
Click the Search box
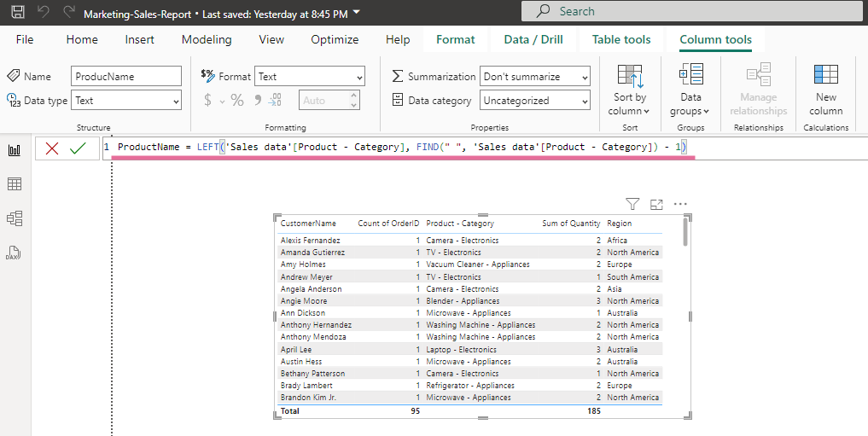point(691,11)
